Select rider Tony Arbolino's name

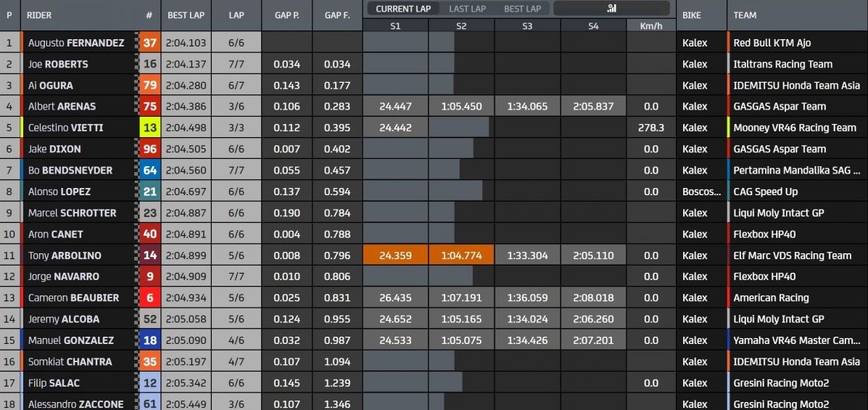click(65, 255)
